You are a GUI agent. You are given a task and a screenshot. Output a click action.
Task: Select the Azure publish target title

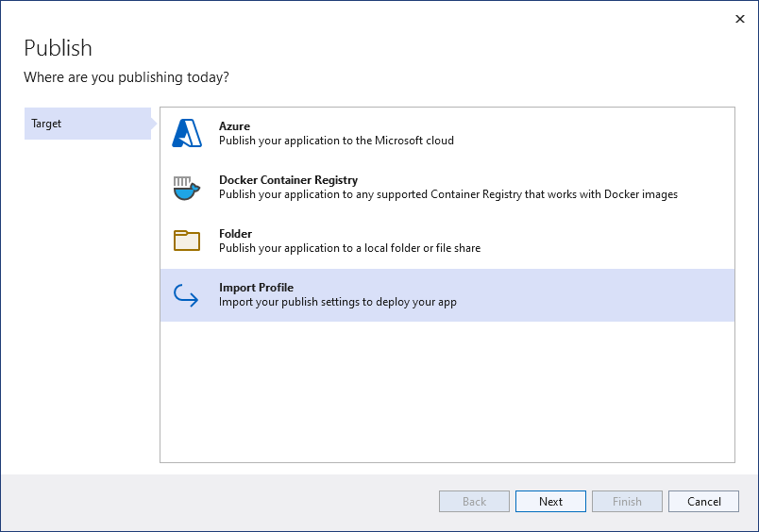point(234,125)
